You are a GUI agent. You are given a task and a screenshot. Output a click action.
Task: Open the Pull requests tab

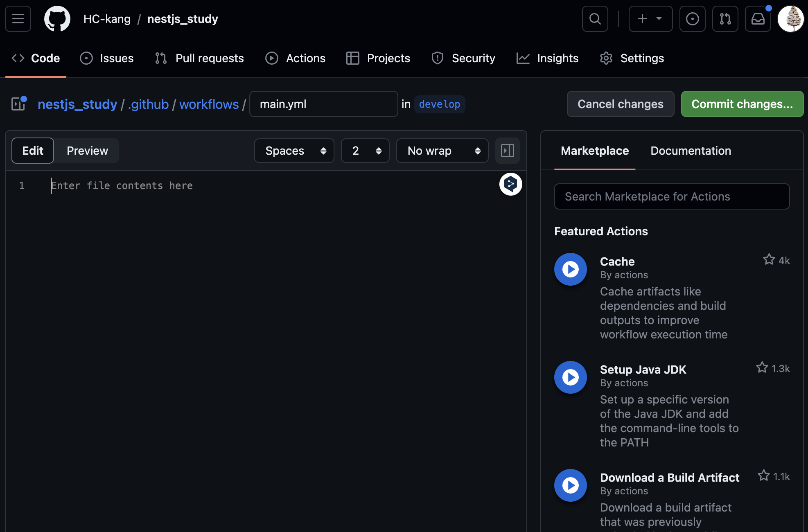pos(199,58)
